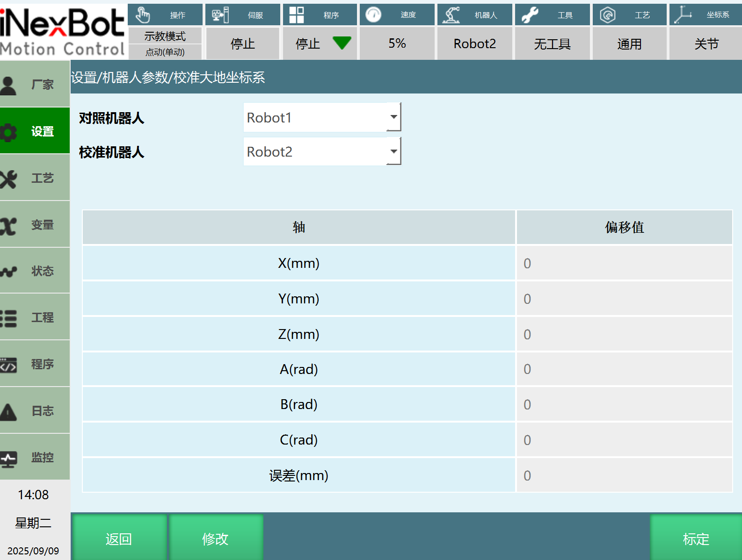This screenshot has height=560, width=742.
Task: Toggle the teach mode button
Action: (x=165, y=36)
